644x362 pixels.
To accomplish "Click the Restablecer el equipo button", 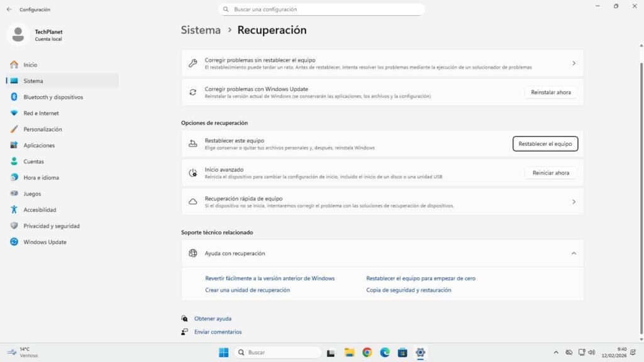I will [545, 143].
